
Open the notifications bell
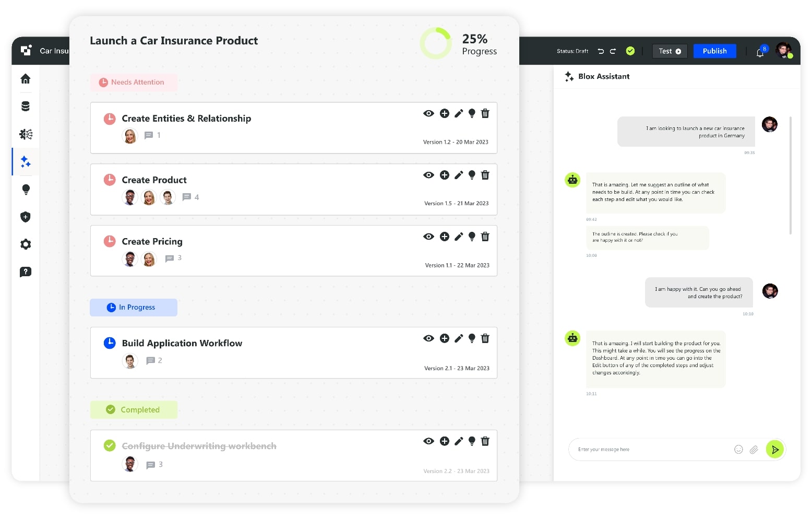760,52
